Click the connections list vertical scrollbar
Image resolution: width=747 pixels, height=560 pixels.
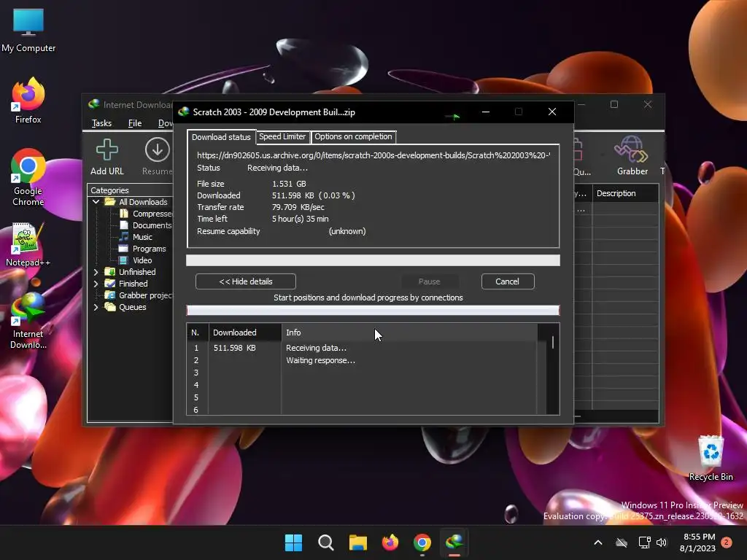(x=553, y=365)
